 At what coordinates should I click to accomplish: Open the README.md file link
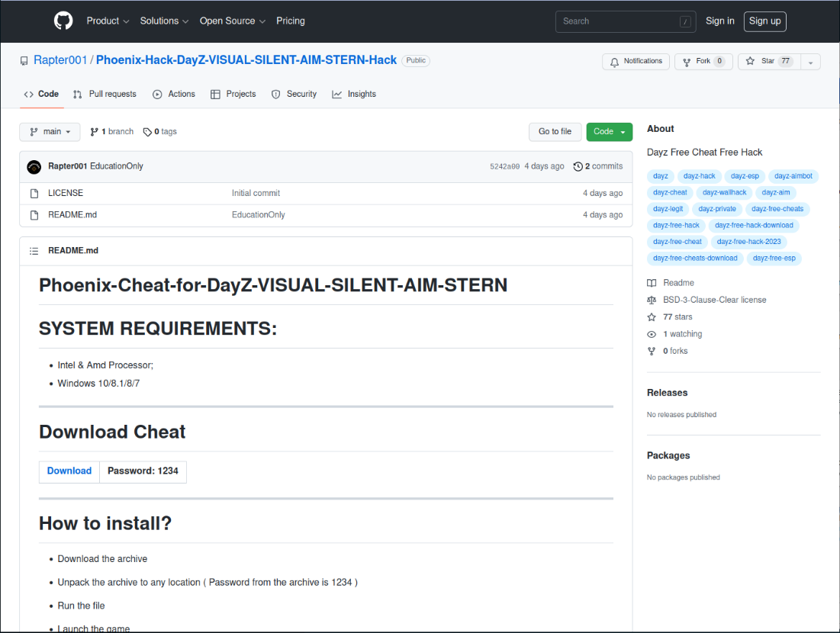[72, 215]
